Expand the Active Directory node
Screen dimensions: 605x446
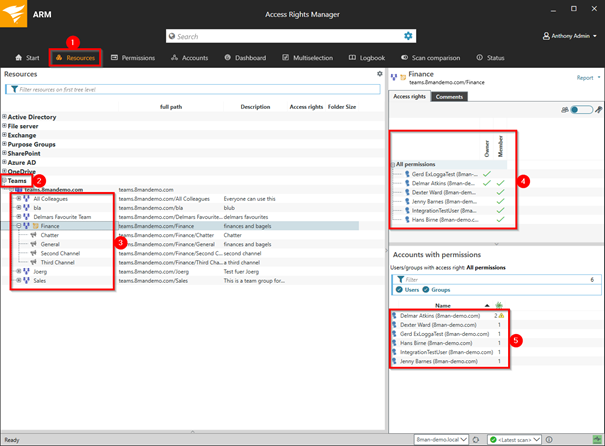(x=5, y=117)
